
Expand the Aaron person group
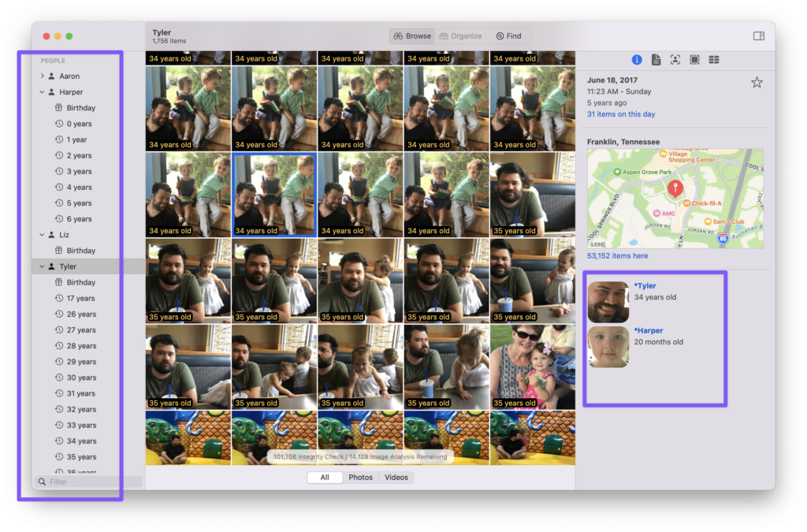pyautogui.click(x=43, y=76)
